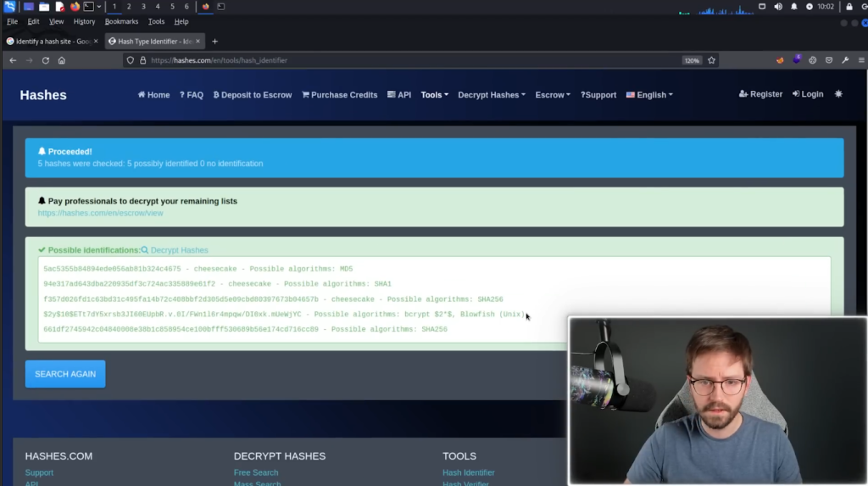Viewport: 868px width, 486px height.
Task: Go to Home in the navbar
Action: (x=154, y=95)
